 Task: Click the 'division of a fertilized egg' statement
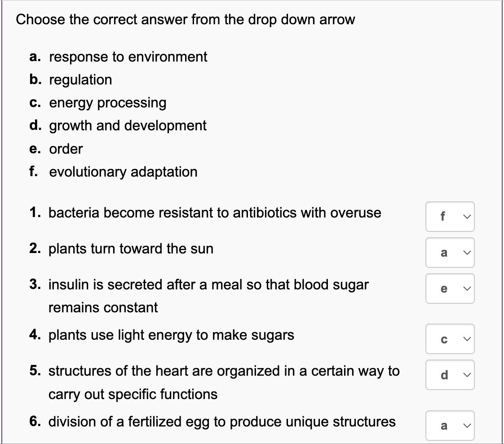point(222,422)
